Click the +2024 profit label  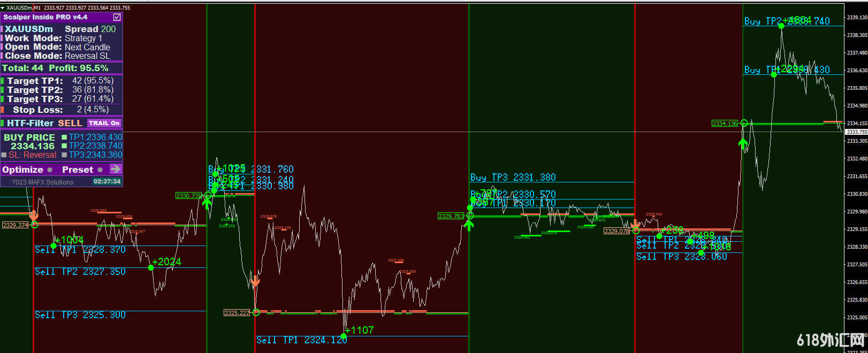point(167,262)
